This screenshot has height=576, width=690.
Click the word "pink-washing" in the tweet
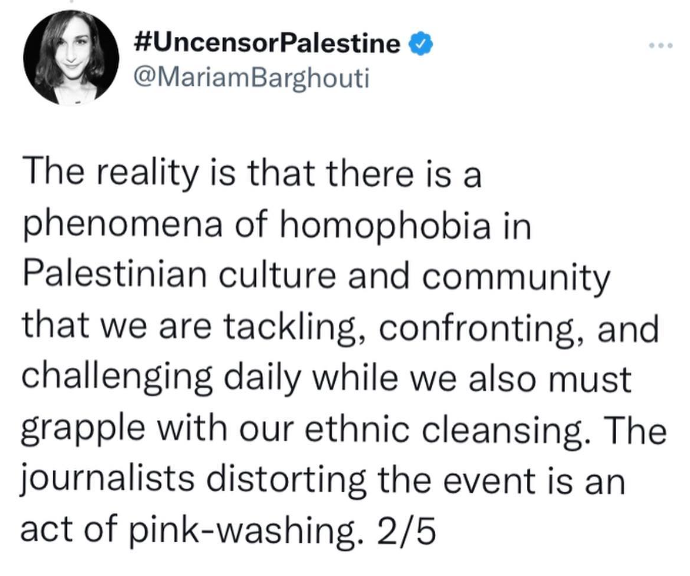pos(247,531)
